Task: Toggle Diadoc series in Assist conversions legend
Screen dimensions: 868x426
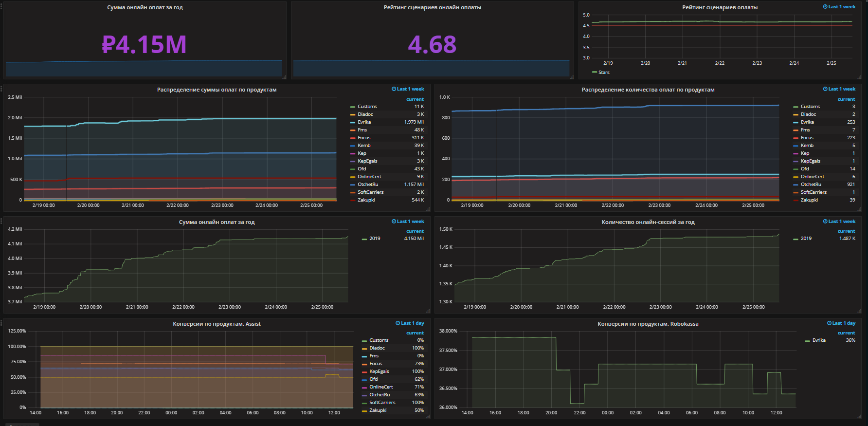Action: coord(377,348)
